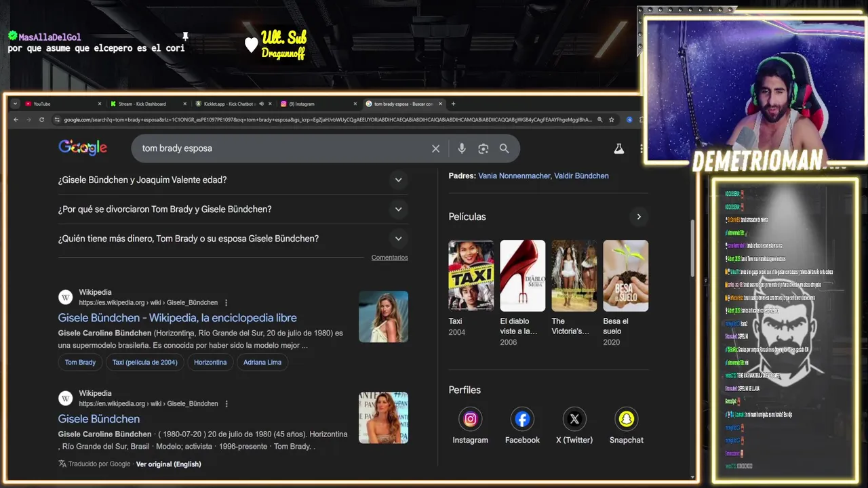Open Search Labs flask icon
Viewport: 868px width, 488px height.
[x=618, y=148]
